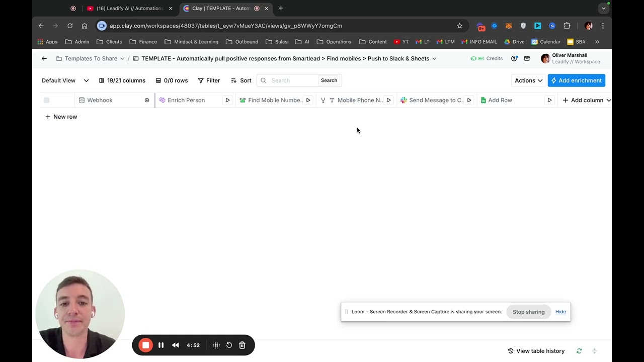644x362 pixels.
Task: Open the Actions dropdown
Action: click(x=528, y=80)
